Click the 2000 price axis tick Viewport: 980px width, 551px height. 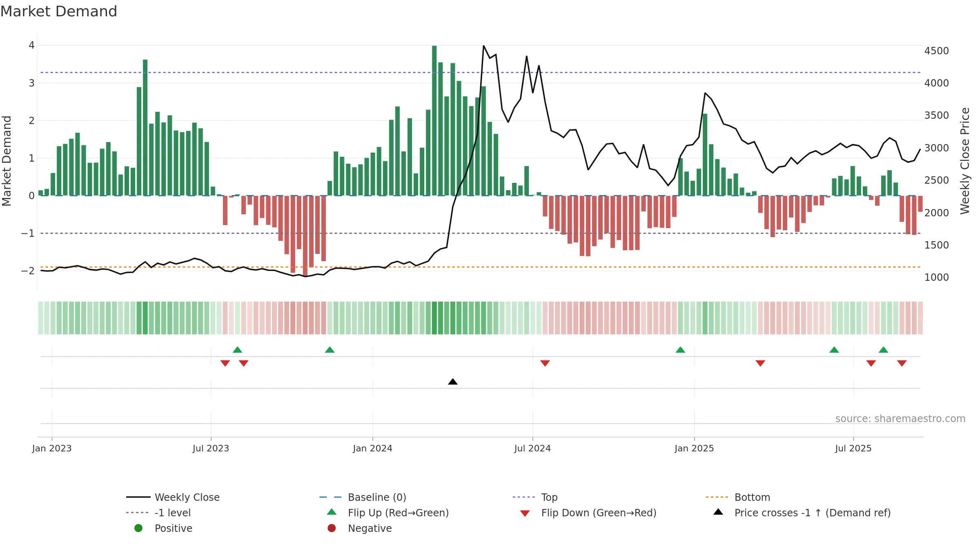click(x=937, y=213)
